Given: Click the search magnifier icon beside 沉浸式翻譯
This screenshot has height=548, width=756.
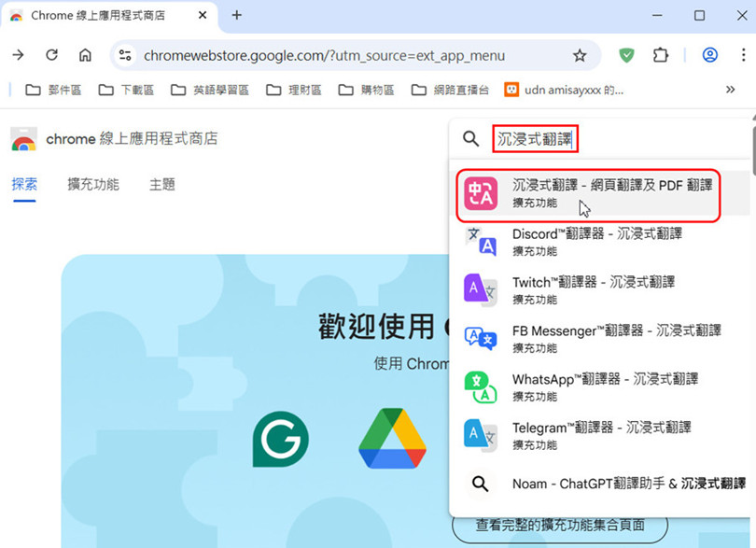Looking at the screenshot, I should 470,139.
